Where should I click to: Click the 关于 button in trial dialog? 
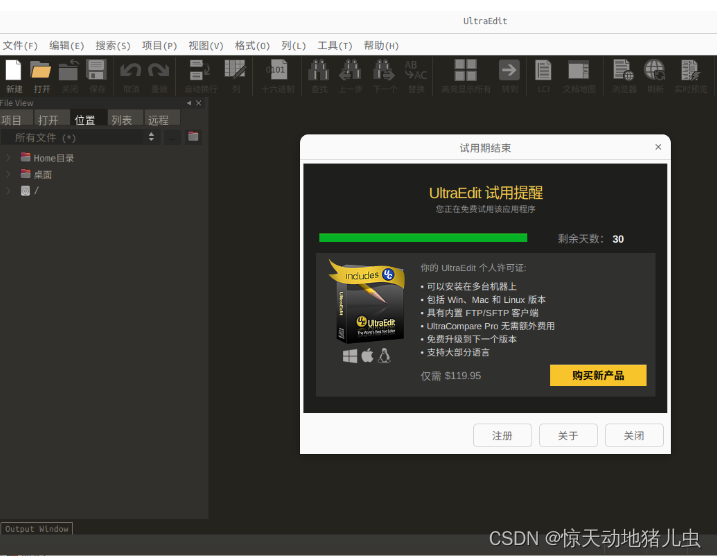click(x=568, y=435)
